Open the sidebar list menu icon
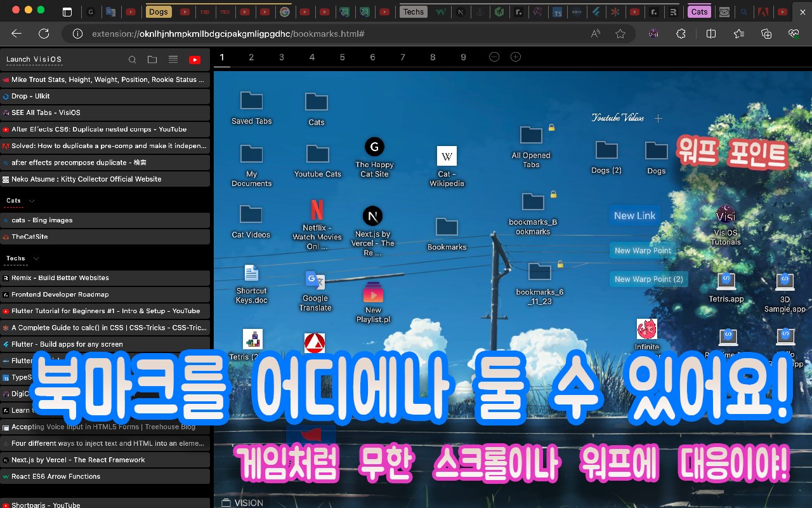This screenshot has width=812, height=508. tap(173, 60)
